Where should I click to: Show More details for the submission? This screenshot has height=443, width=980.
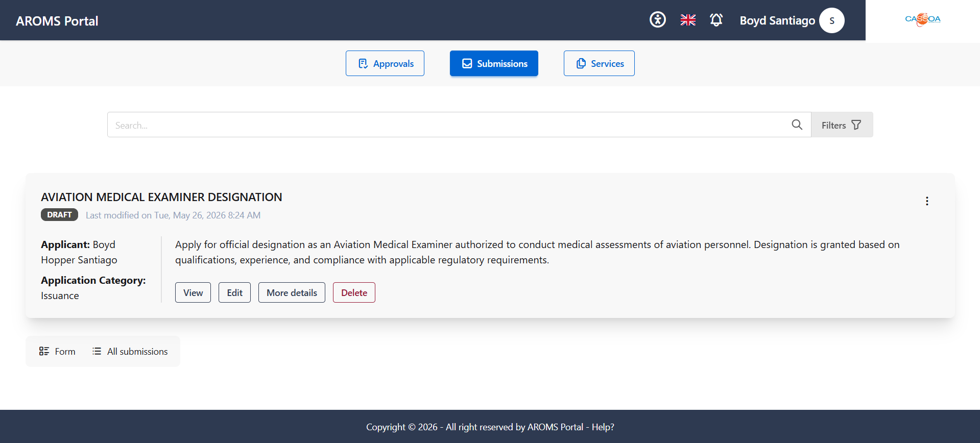point(292,292)
